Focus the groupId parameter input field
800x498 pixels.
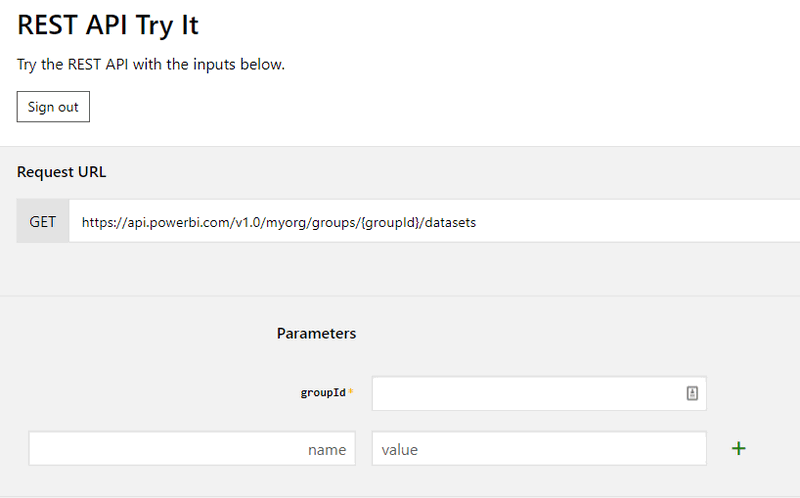pos(539,393)
